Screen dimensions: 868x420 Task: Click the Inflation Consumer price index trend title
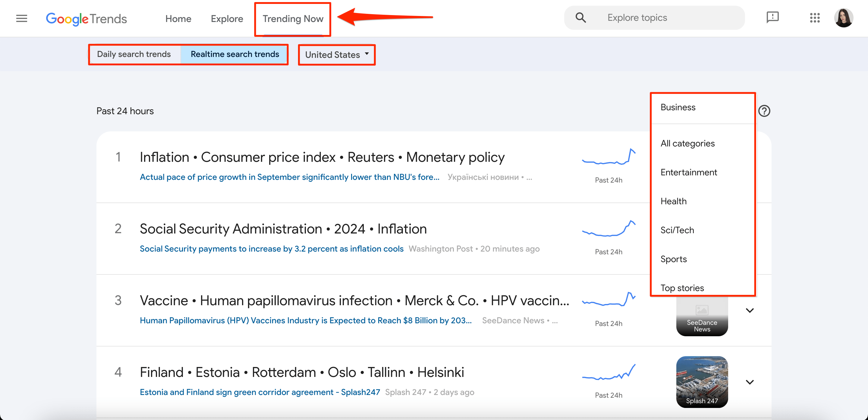tap(322, 157)
